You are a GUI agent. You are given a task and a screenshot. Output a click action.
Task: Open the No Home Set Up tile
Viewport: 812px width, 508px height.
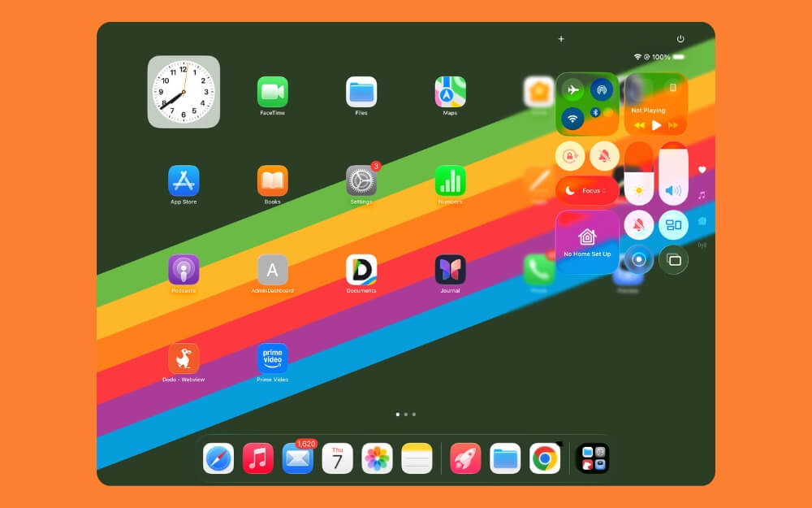(x=587, y=242)
